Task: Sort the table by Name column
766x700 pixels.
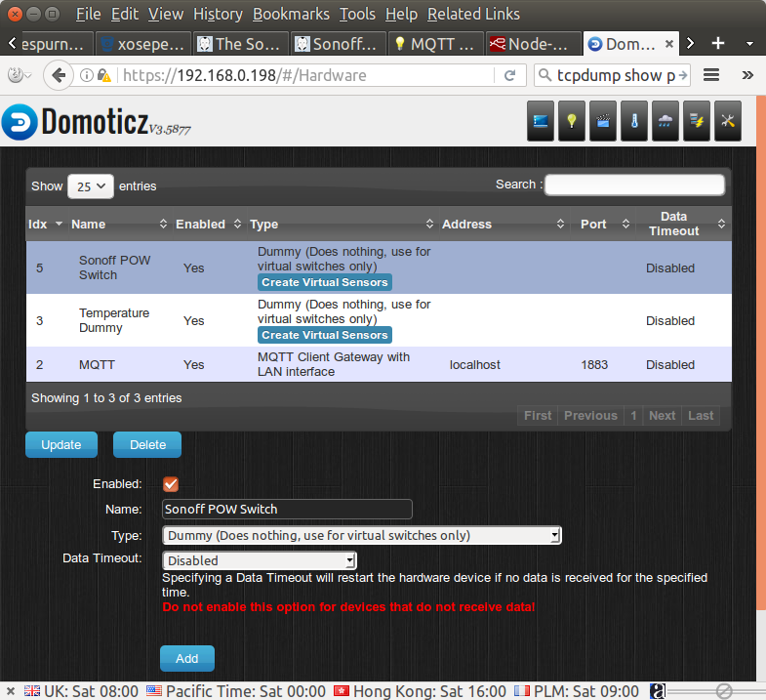Action: pos(88,224)
